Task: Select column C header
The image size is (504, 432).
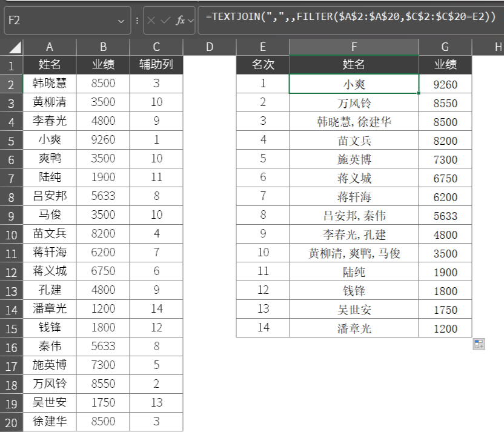Action: tap(156, 47)
